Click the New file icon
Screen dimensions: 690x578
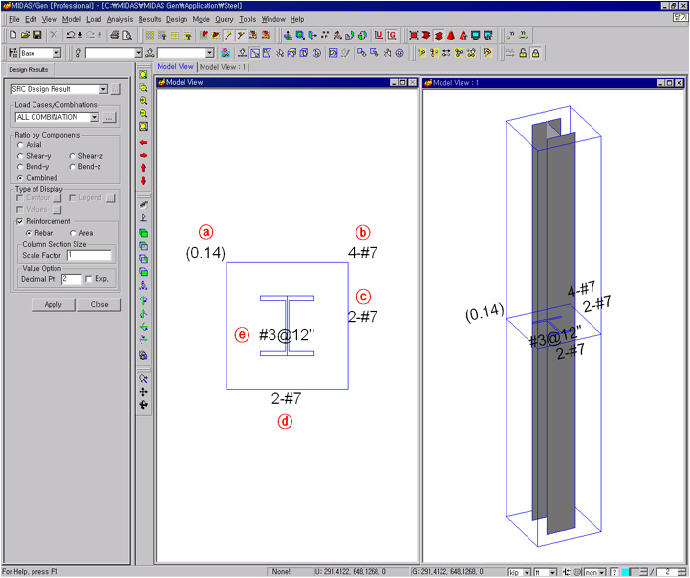point(13,35)
